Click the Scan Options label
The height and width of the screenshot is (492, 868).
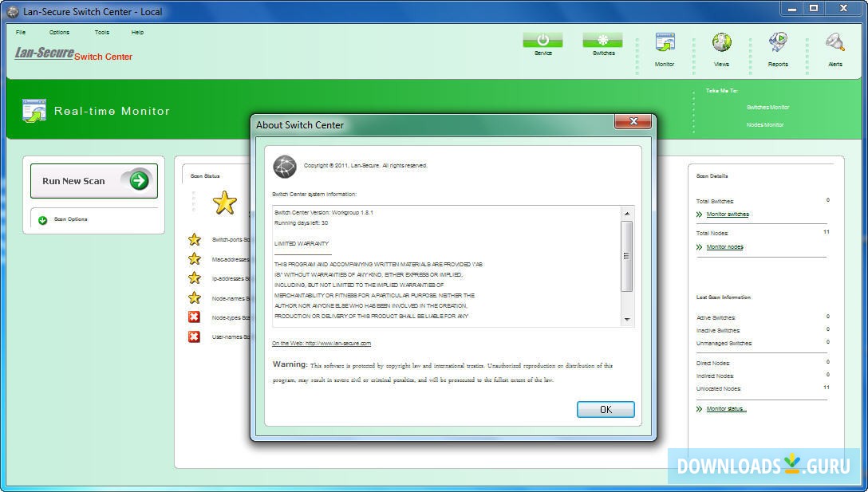point(71,219)
